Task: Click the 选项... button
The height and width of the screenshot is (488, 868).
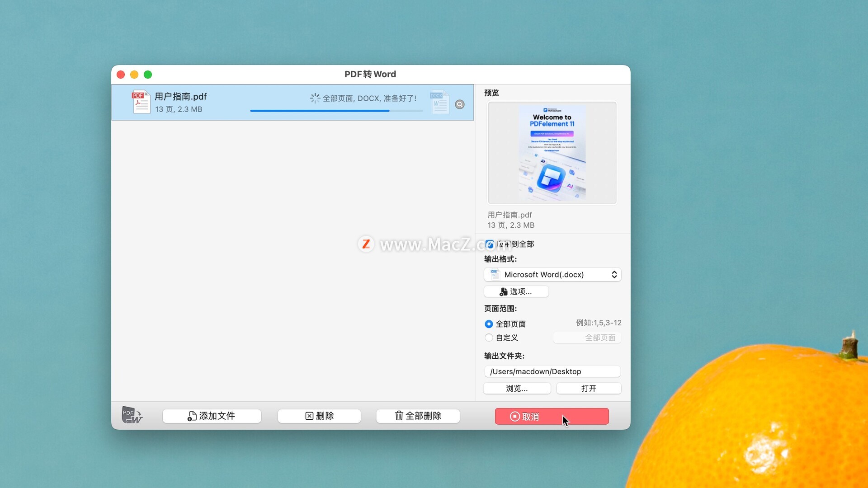Action: point(516,292)
